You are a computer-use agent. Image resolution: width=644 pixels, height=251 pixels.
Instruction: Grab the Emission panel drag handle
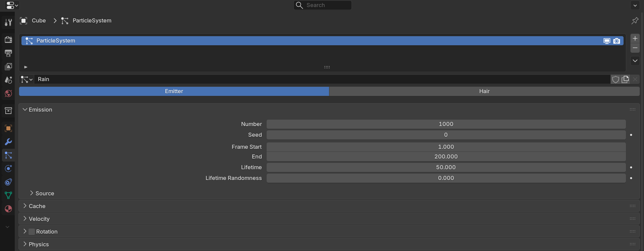pyautogui.click(x=633, y=110)
